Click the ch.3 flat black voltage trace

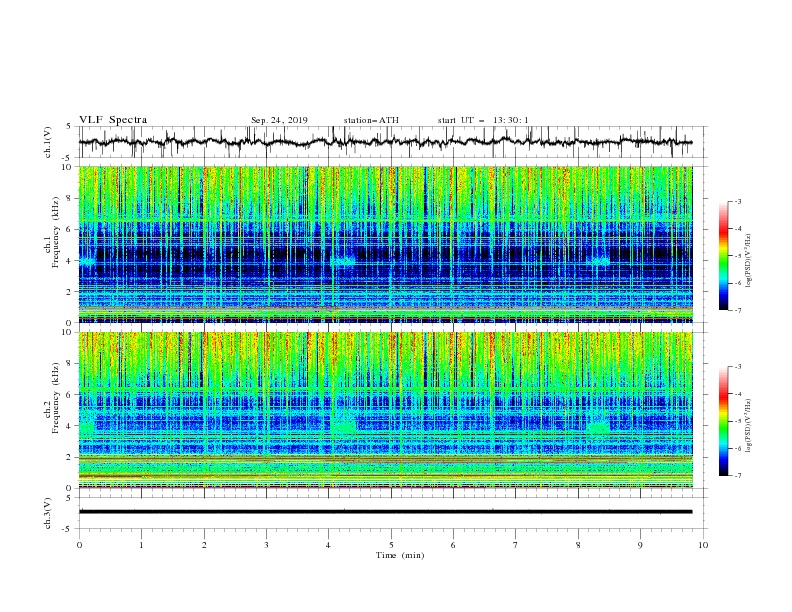point(385,512)
